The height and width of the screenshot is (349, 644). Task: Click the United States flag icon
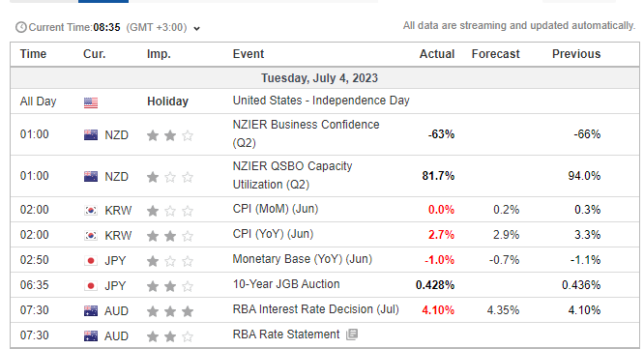[91, 102]
